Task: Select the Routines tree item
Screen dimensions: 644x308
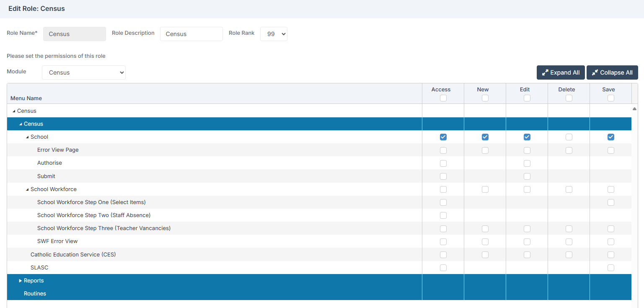Action: pos(35,293)
